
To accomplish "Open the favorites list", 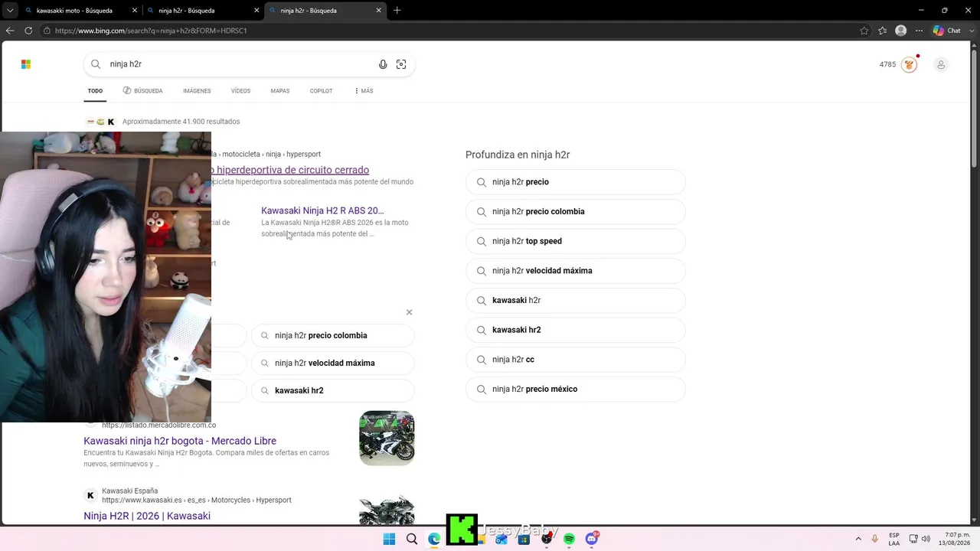I will pos(883,31).
